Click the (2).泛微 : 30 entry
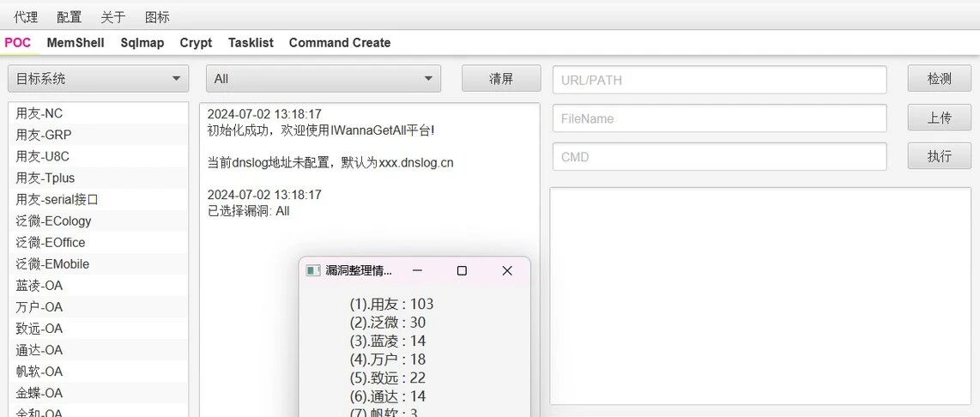 (x=388, y=323)
